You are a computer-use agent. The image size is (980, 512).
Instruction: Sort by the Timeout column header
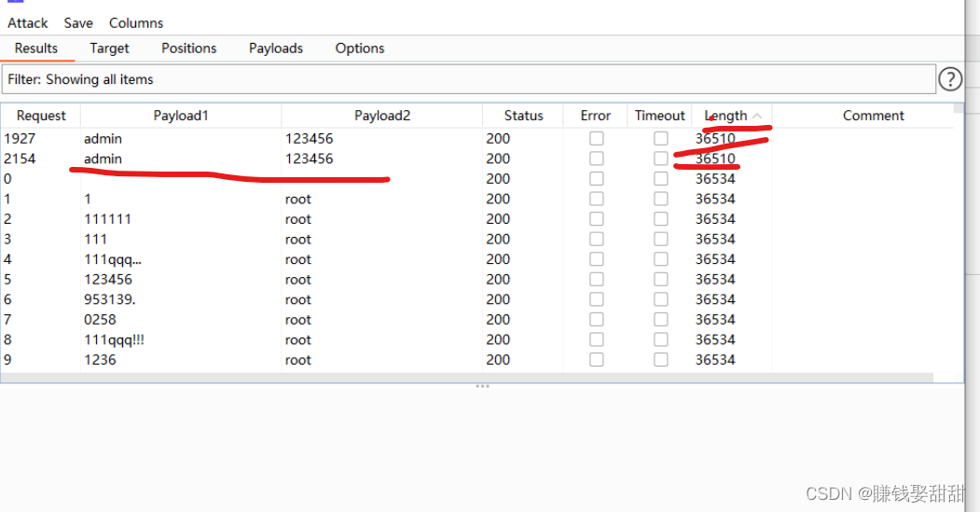click(660, 116)
